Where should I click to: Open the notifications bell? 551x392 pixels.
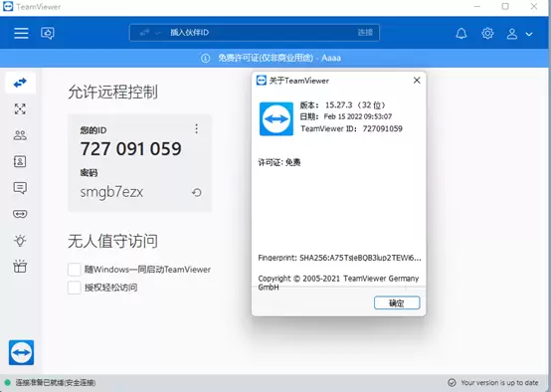[x=461, y=34]
